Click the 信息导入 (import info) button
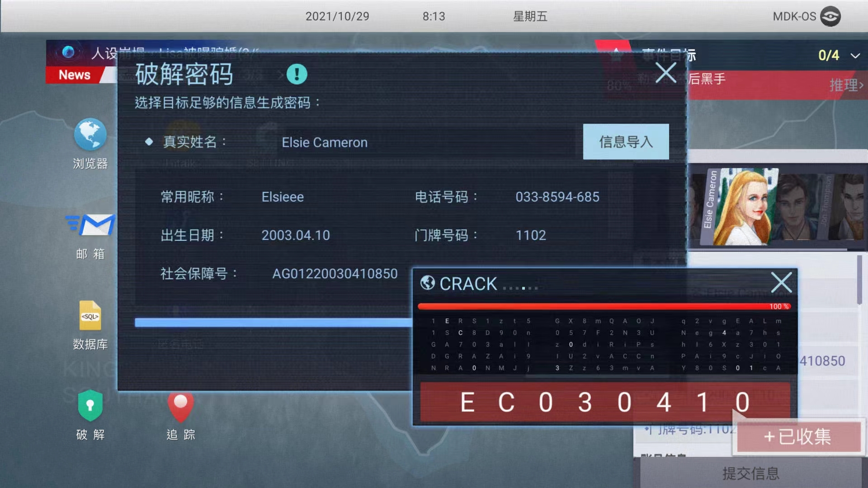The image size is (868, 488). [626, 142]
